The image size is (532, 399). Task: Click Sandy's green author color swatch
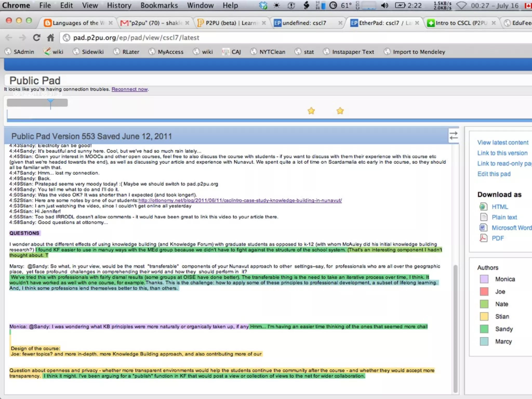(484, 329)
